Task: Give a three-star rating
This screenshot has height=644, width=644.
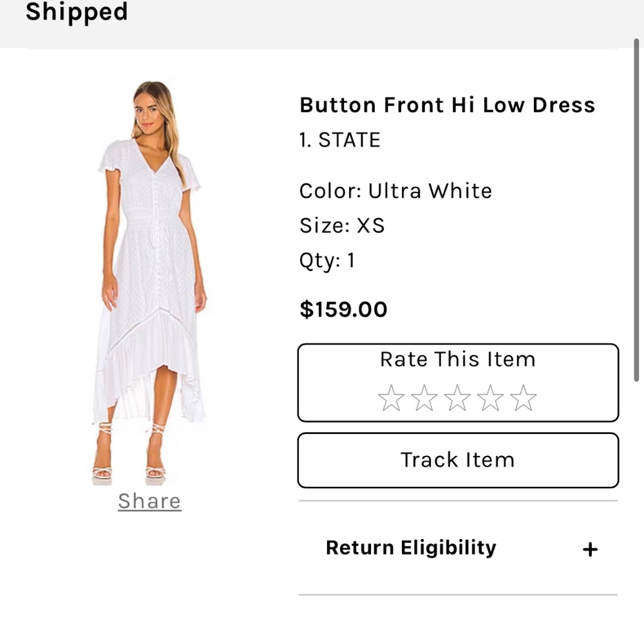Action: (458, 397)
